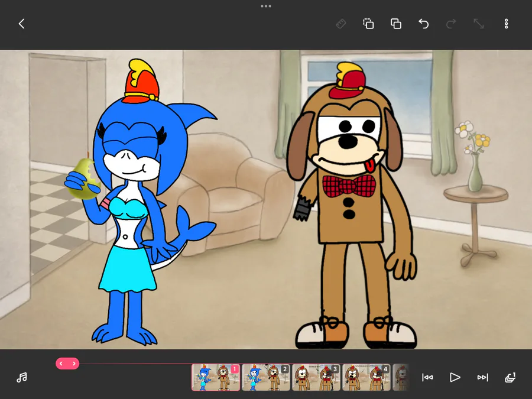Viewport: 532px width, 399px height.
Task: Select the partially visible fifth frame thumbnail
Action: (x=401, y=377)
